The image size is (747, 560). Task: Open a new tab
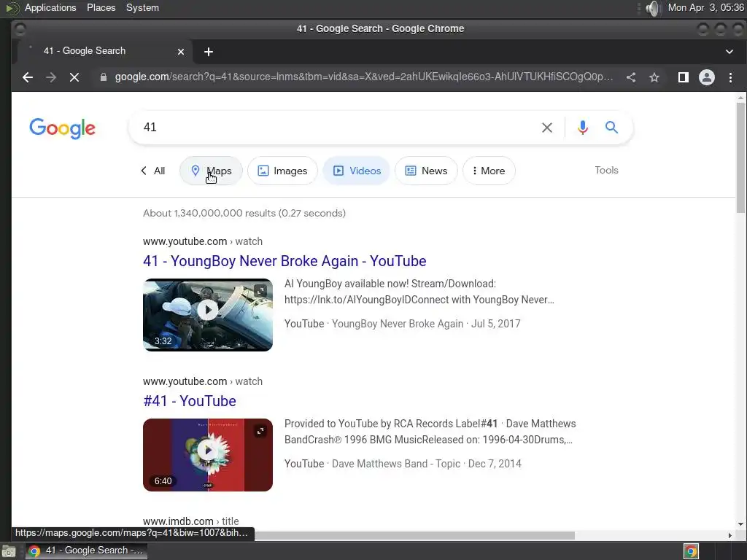[208, 52]
